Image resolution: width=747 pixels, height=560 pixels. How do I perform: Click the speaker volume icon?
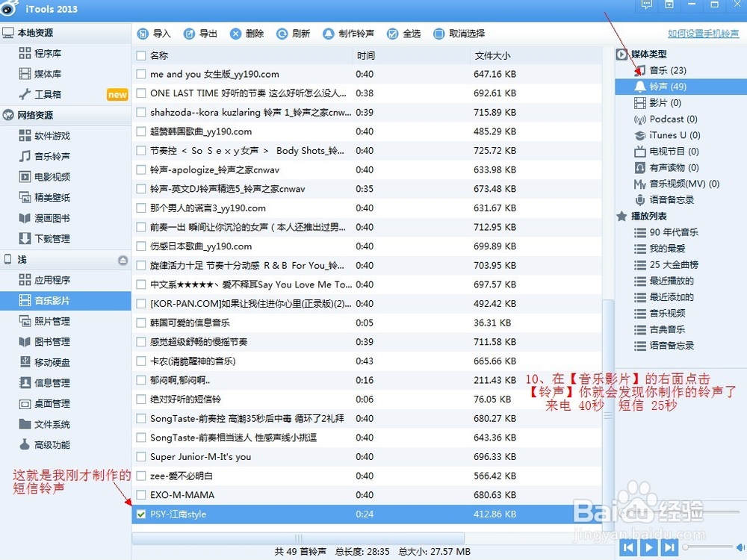740,547
